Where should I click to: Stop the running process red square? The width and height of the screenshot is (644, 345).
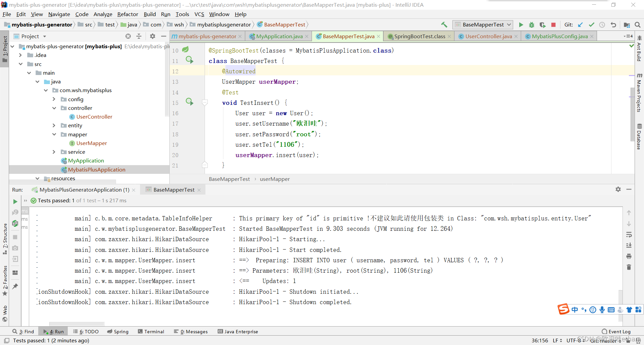coord(553,24)
